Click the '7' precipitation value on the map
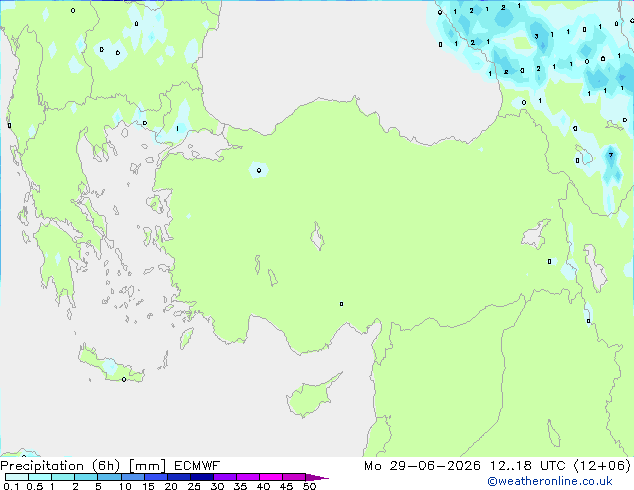 tap(611, 155)
